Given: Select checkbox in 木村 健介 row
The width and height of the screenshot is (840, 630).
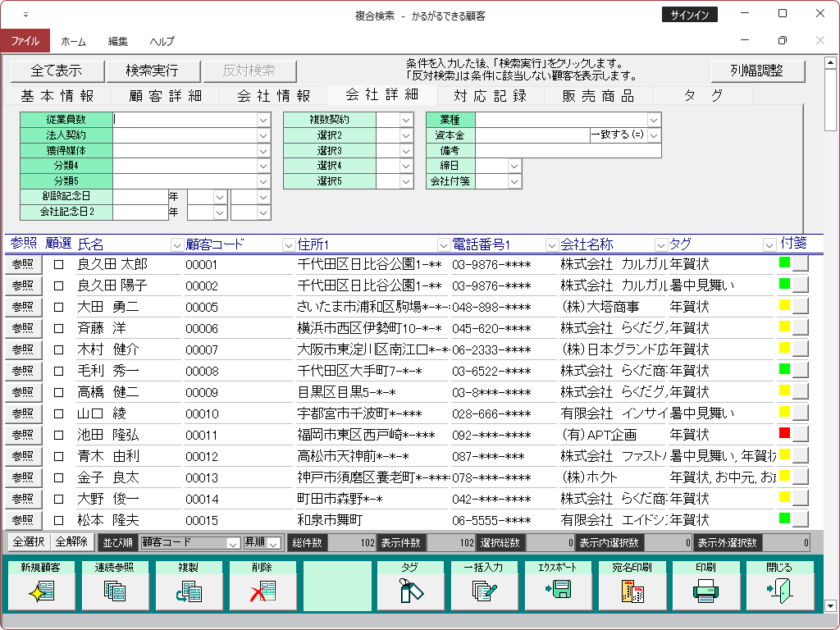Looking at the screenshot, I should click(x=58, y=349).
